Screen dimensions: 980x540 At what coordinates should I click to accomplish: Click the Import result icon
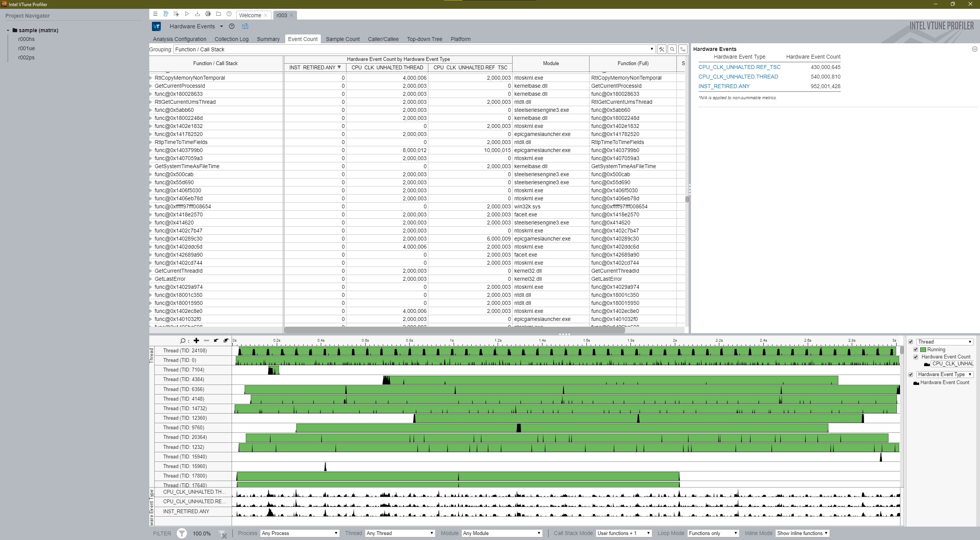pyautogui.click(x=197, y=14)
